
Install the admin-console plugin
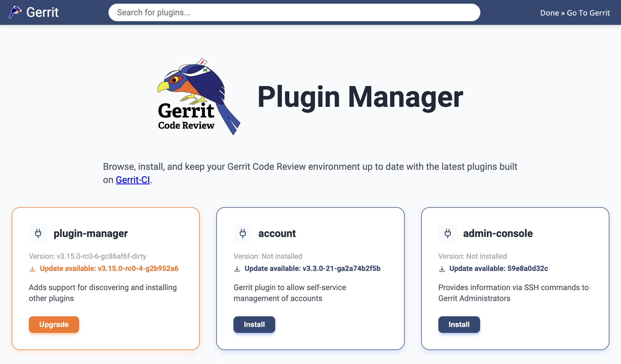tap(459, 324)
